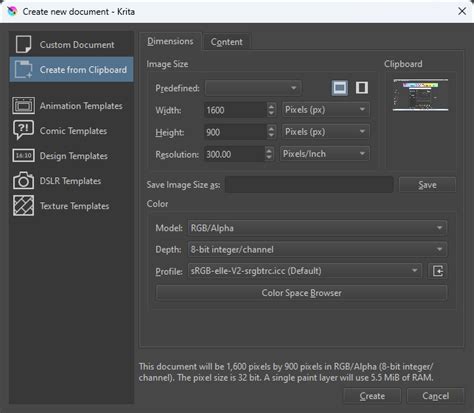This screenshot has height=413, width=474.
Task: Click the Texture Templates hatched icon
Action: (x=23, y=206)
